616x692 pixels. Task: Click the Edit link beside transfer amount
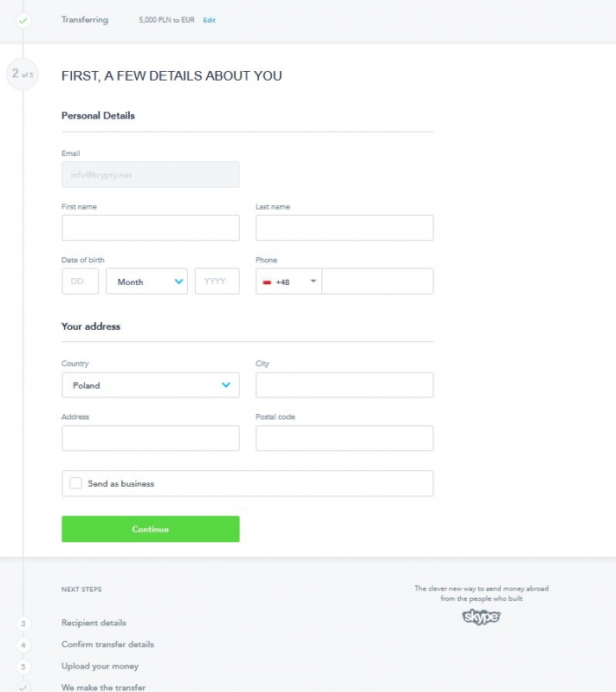click(x=209, y=20)
